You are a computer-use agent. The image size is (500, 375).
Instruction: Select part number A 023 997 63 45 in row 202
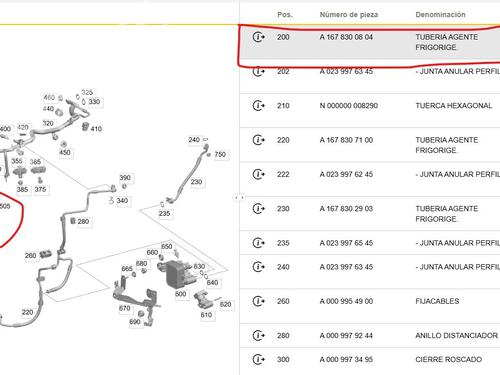[x=346, y=71]
